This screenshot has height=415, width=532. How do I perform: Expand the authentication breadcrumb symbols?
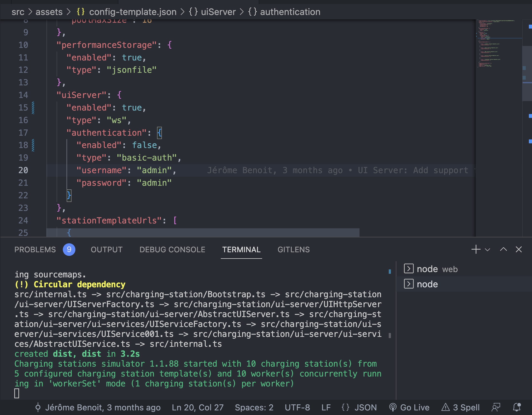coord(290,11)
